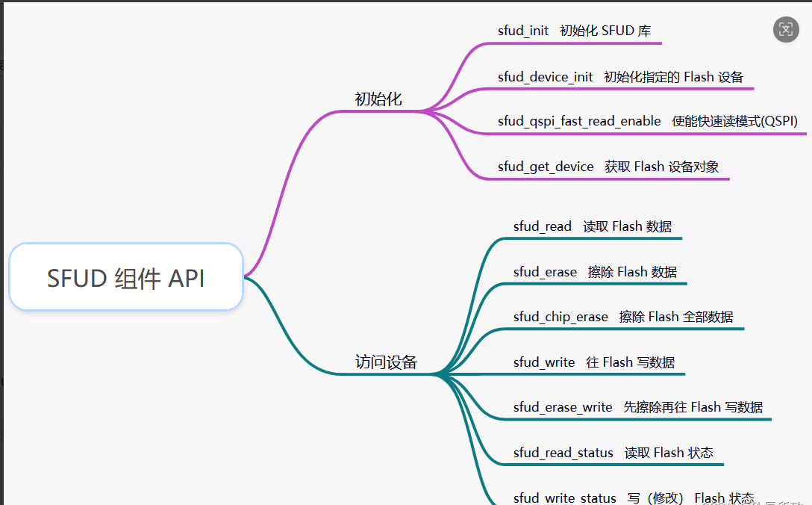Click the sfud_qspi_fast_read_enable node
This screenshot has height=505, width=812.
pos(647,121)
